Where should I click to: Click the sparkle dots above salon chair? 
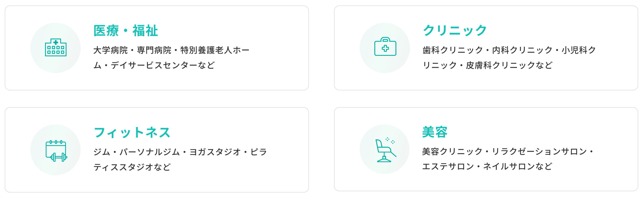(x=390, y=140)
